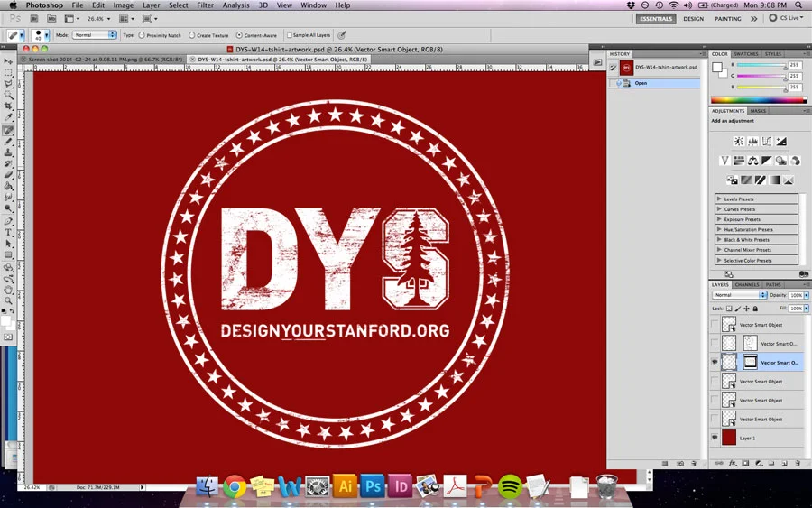Screen dimensions: 812x508
Task: Switch to the Channels tab
Action: tap(747, 285)
